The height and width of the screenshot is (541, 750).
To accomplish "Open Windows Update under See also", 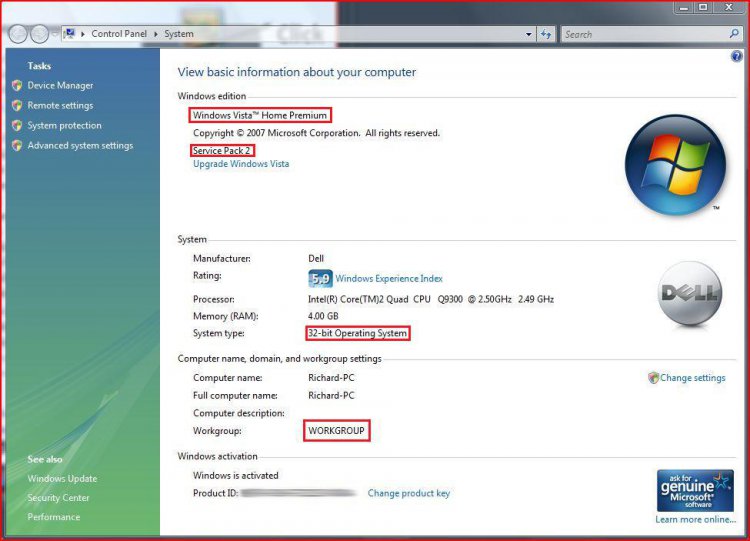I will pos(62,478).
